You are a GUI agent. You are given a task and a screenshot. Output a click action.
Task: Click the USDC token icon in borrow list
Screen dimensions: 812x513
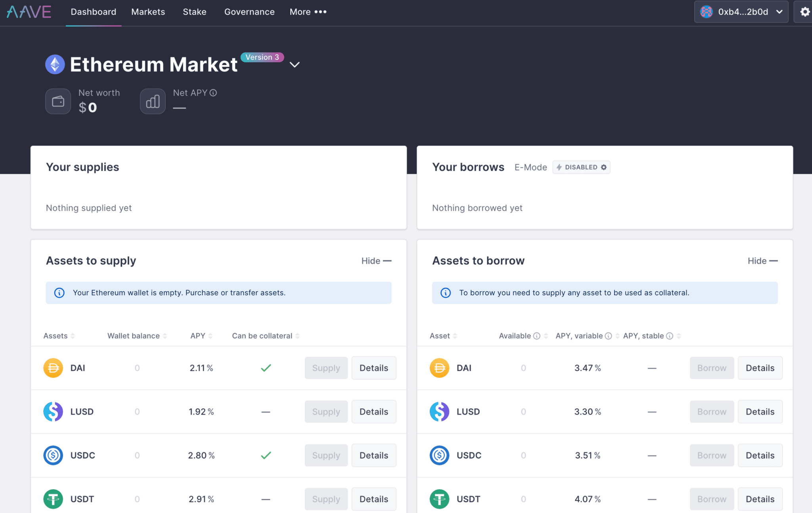tap(439, 455)
